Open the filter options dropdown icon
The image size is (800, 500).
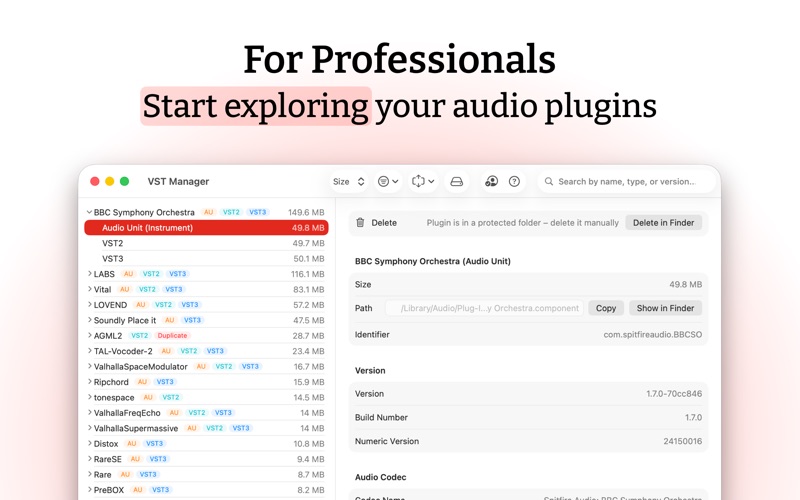(x=388, y=182)
